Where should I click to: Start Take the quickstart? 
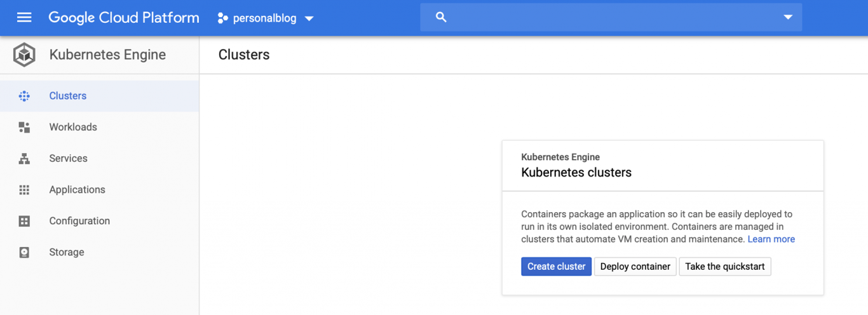(x=724, y=267)
